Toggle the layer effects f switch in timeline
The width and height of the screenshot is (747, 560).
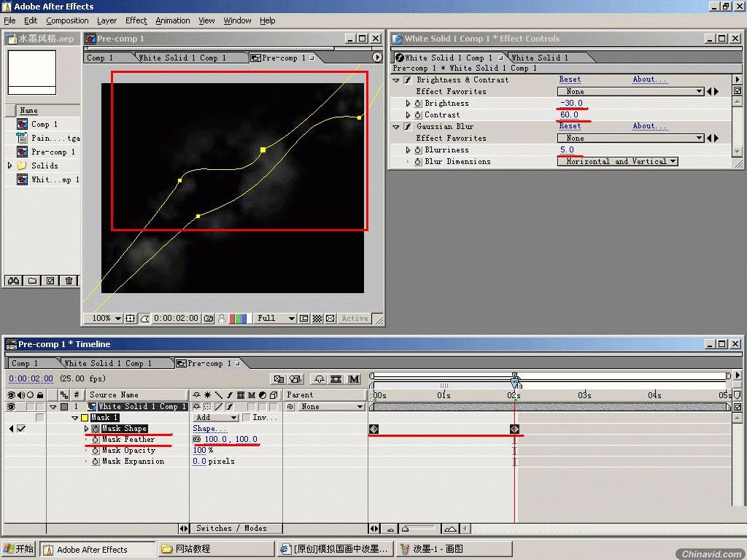point(230,407)
